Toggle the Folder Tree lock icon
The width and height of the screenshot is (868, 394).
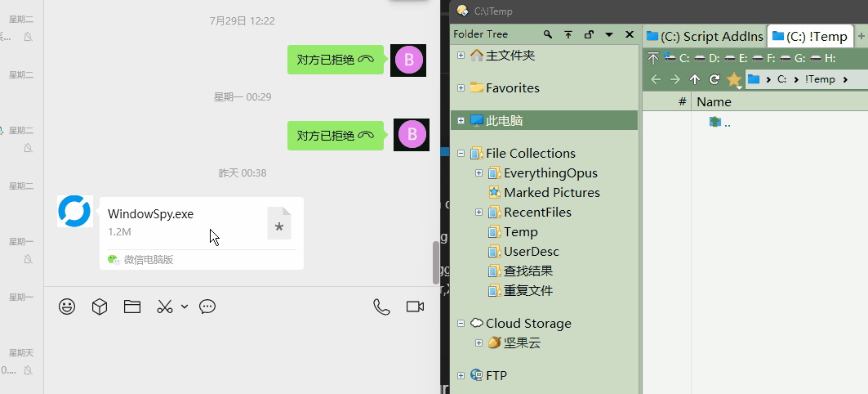[x=589, y=34]
